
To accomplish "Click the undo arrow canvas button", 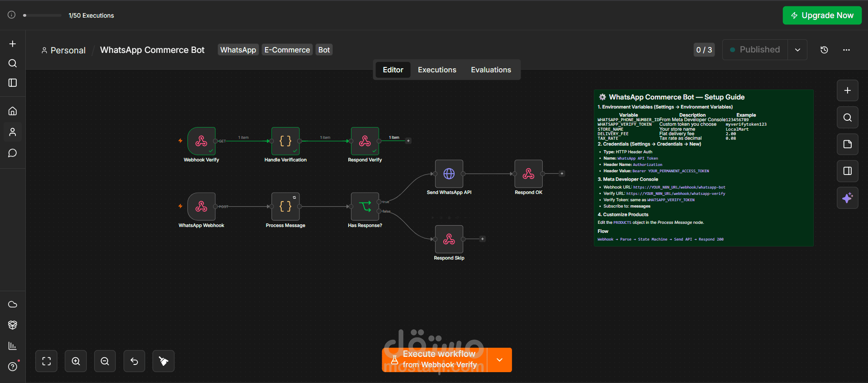I will tap(134, 361).
